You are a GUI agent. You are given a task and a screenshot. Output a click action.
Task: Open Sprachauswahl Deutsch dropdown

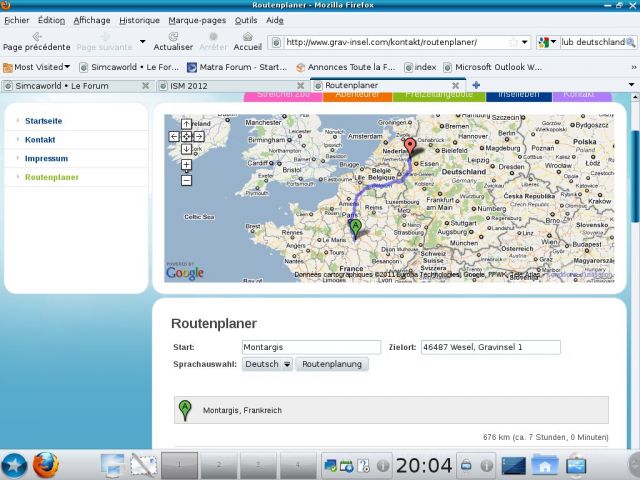point(267,364)
